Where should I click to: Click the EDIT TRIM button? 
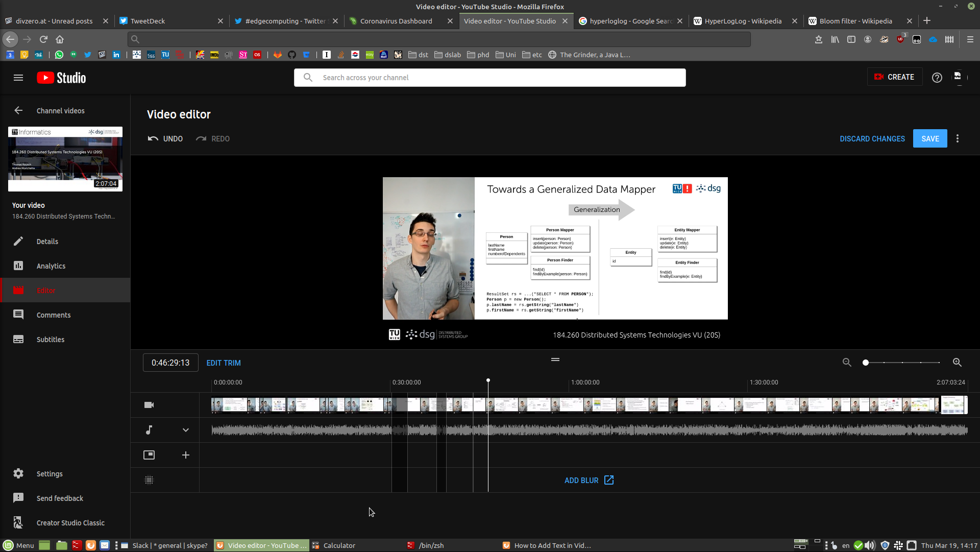pos(224,363)
